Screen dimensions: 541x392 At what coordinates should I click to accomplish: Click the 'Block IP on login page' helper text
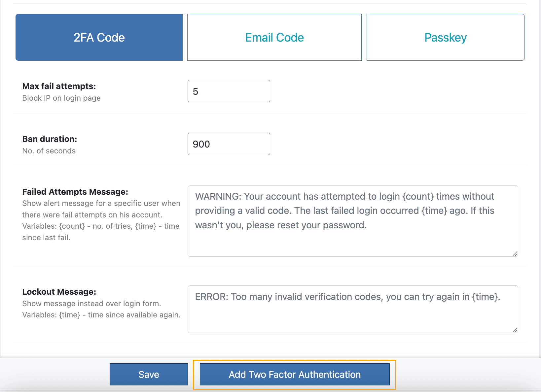[x=61, y=98]
